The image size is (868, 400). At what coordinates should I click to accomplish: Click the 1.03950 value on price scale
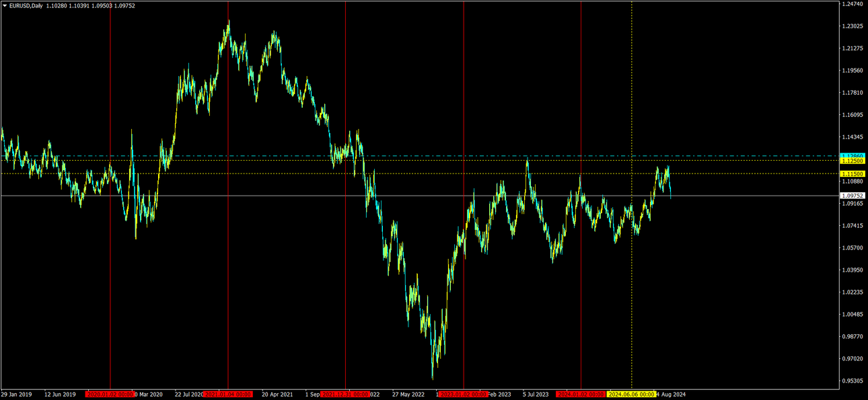click(852, 270)
